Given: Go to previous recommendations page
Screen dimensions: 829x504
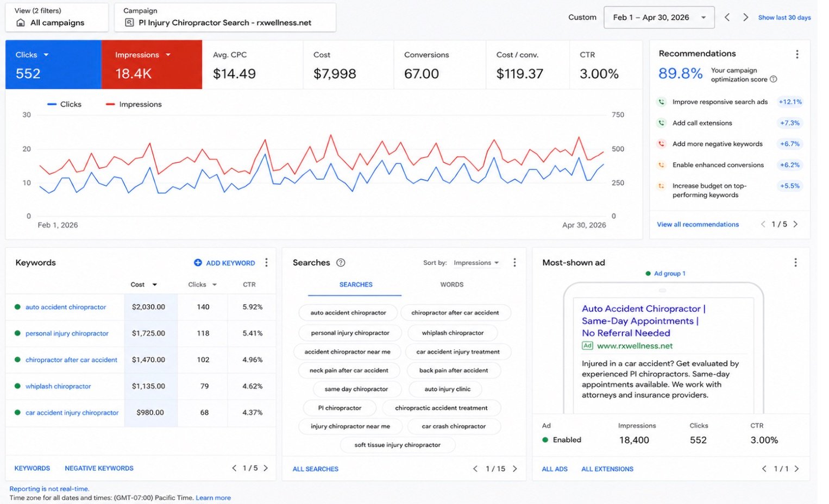Looking at the screenshot, I should [x=763, y=224].
